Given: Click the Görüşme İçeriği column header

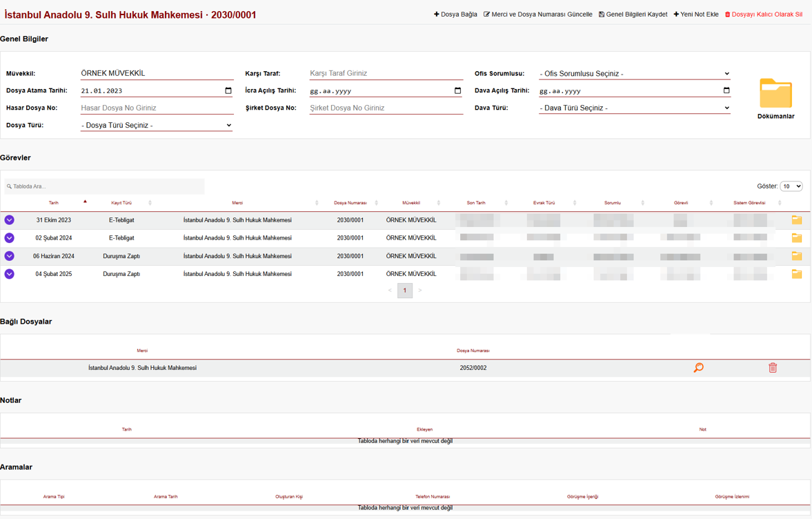Looking at the screenshot, I should click(582, 497).
